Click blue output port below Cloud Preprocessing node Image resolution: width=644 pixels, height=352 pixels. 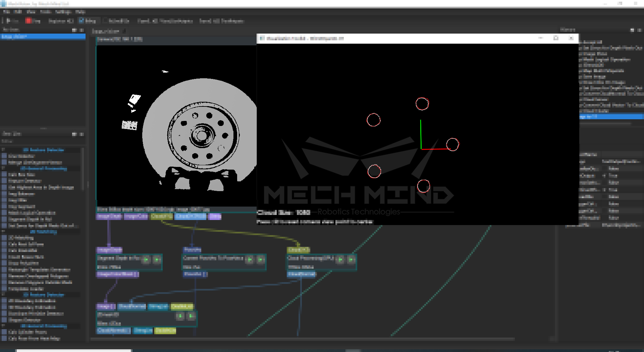(301, 274)
